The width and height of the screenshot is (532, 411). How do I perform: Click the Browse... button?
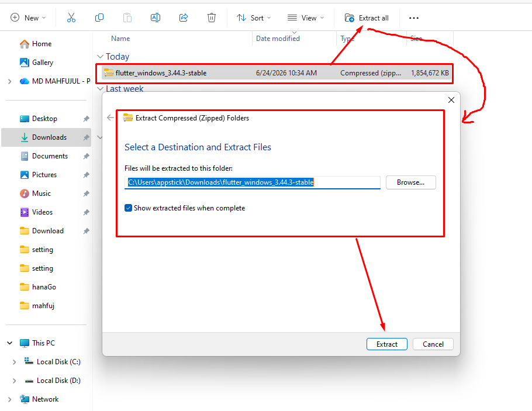tap(410, 182)
